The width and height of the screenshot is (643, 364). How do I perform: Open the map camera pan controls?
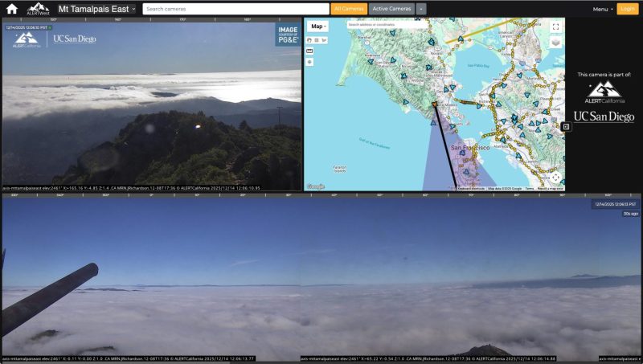tap(555, 177)
